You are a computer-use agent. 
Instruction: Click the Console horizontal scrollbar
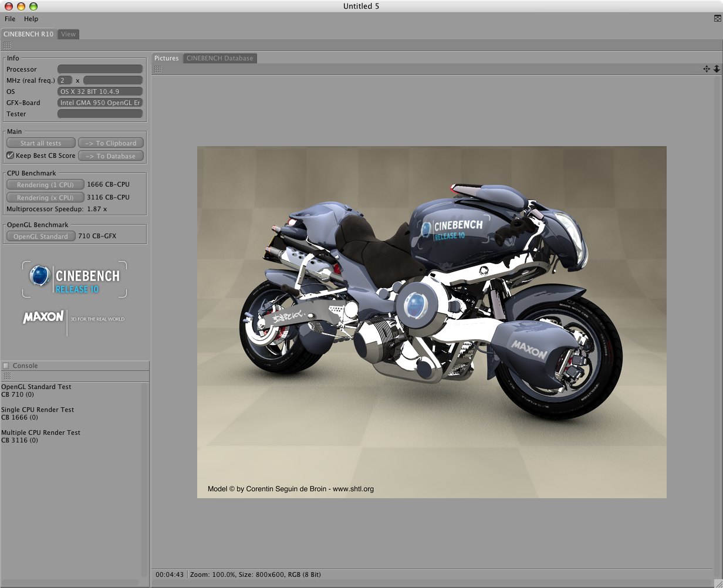click(70, 583)
